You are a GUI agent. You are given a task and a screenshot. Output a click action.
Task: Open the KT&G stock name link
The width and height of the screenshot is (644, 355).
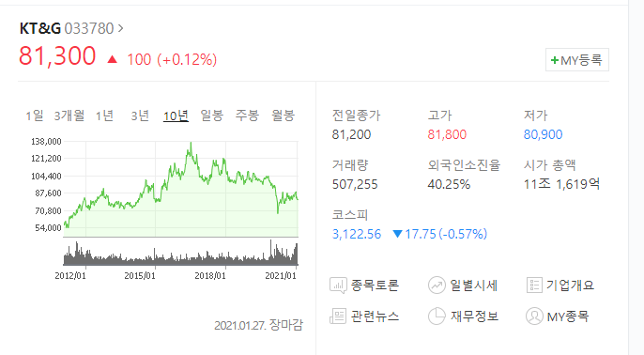39,28
